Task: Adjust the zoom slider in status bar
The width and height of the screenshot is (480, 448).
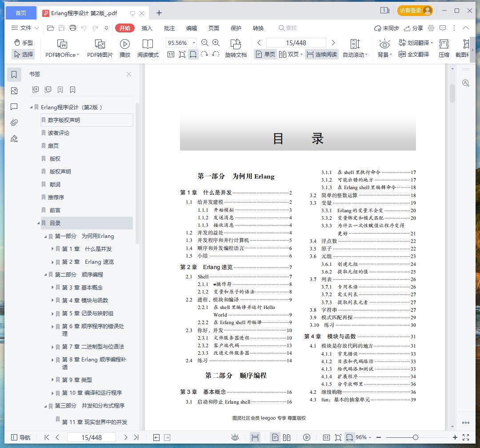Action: (416, 437)
